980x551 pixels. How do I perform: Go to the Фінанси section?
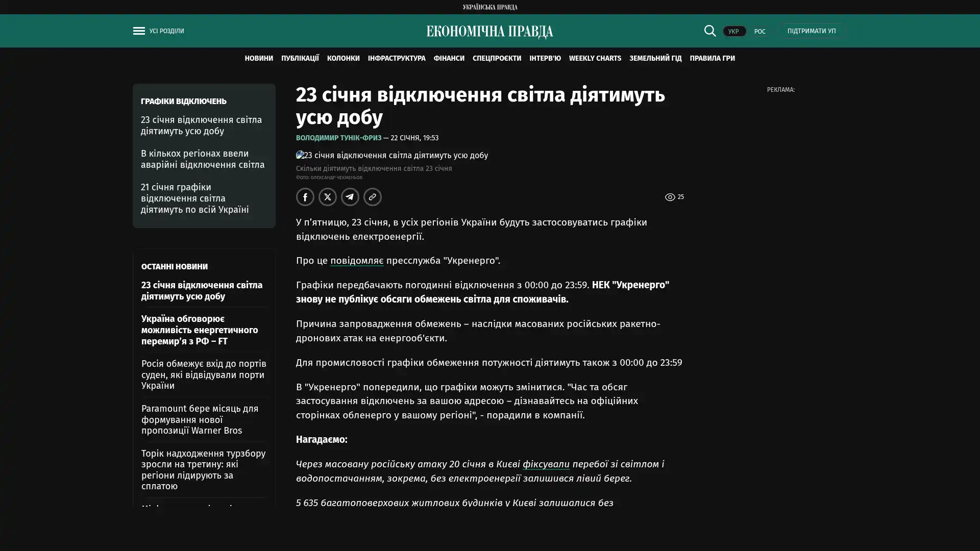click(x=449, y=58)
